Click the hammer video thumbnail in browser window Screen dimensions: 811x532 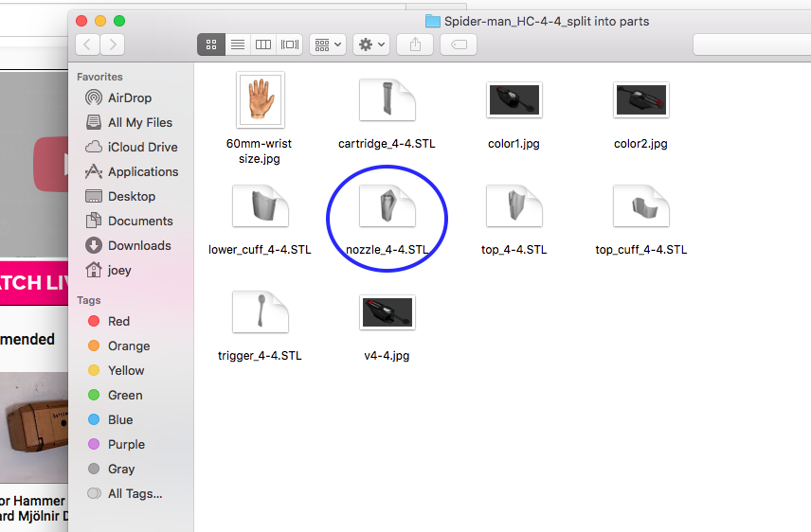[33, 428]
